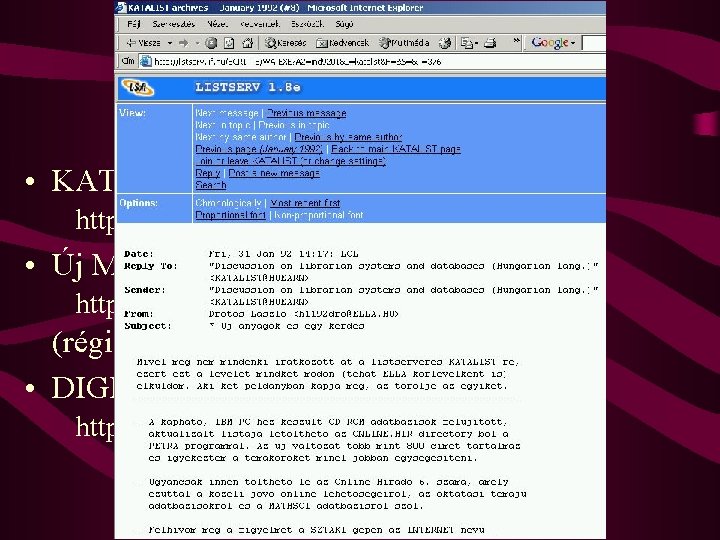Click the 'Next in topic' text
The image size is (720, 540).
tap(223, 125)
